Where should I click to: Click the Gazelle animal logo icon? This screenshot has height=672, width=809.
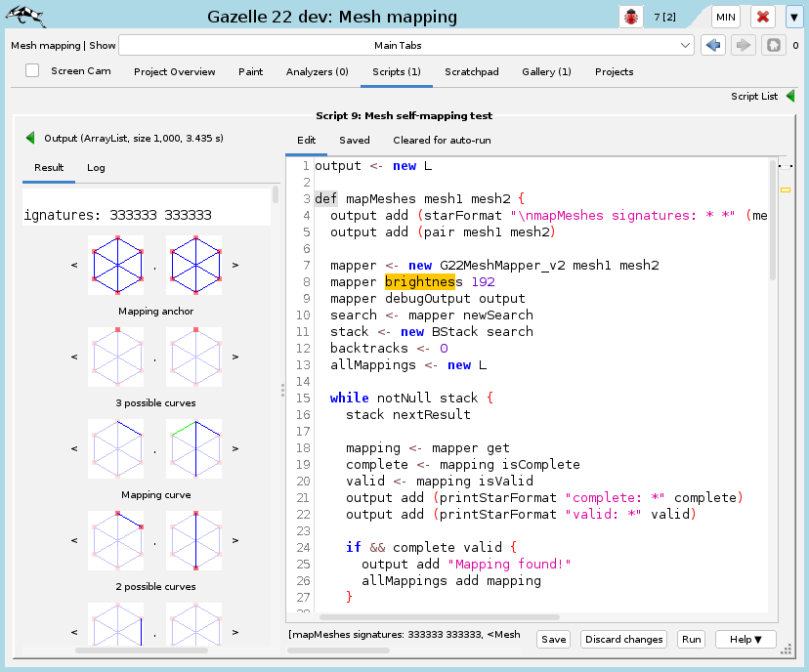(28, 17)
